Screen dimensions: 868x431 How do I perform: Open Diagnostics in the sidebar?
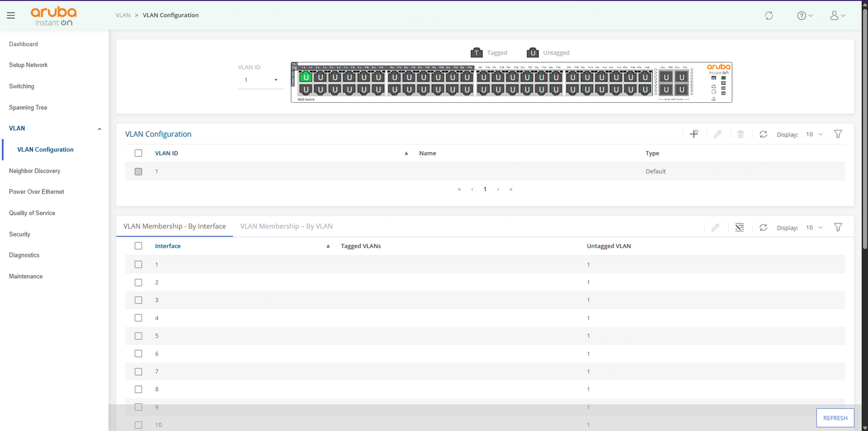tap(24, 256)
